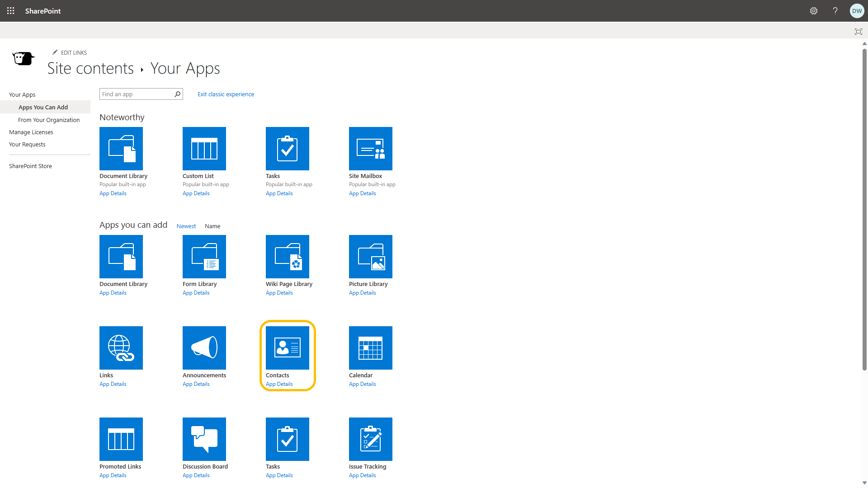Click Exit classic experience link
868x488 pixels.
point(226,94)
